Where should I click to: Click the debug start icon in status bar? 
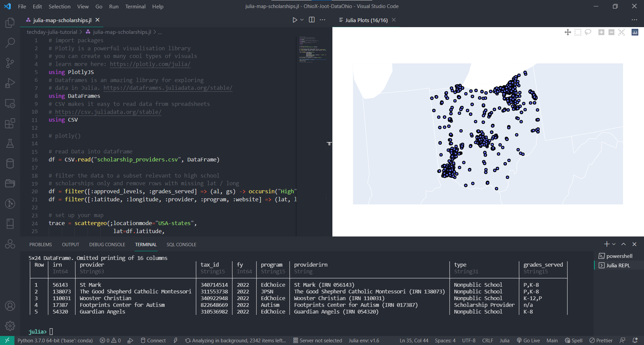click(130, 340)
